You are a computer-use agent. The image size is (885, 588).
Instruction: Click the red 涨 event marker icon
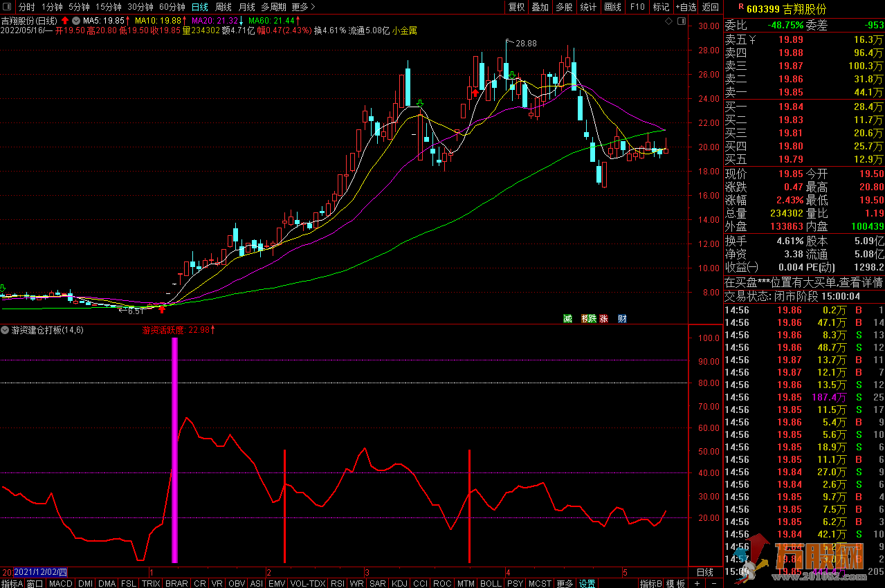(604, 319)
